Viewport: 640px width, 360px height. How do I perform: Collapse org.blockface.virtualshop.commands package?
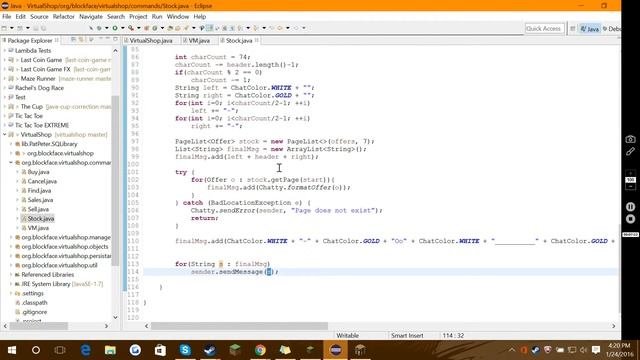tap(11, 162)
